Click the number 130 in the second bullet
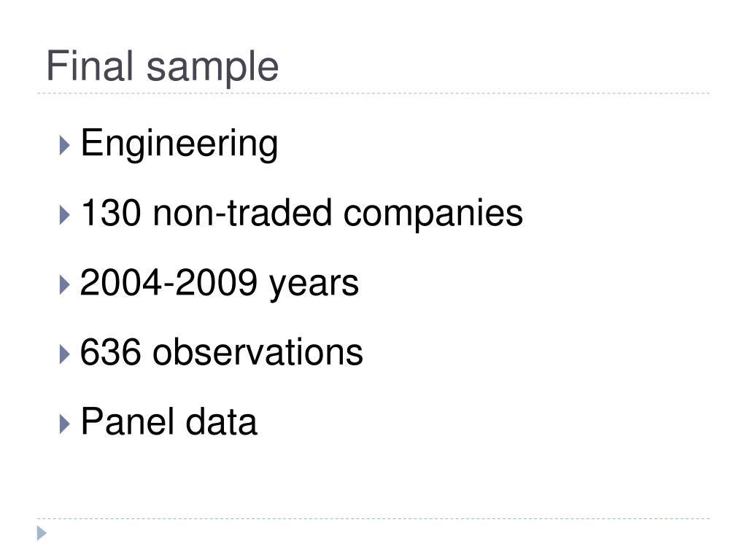 click(x=111, y=212)
